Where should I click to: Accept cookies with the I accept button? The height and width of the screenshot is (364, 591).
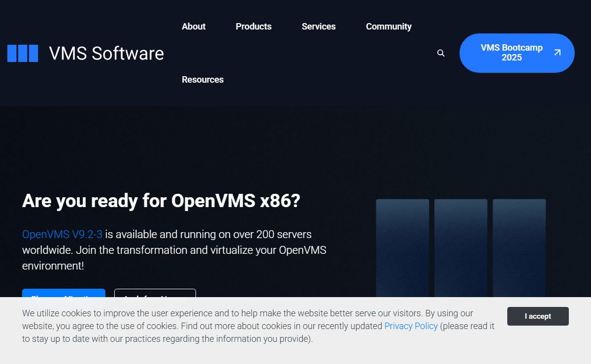[538, 316]
